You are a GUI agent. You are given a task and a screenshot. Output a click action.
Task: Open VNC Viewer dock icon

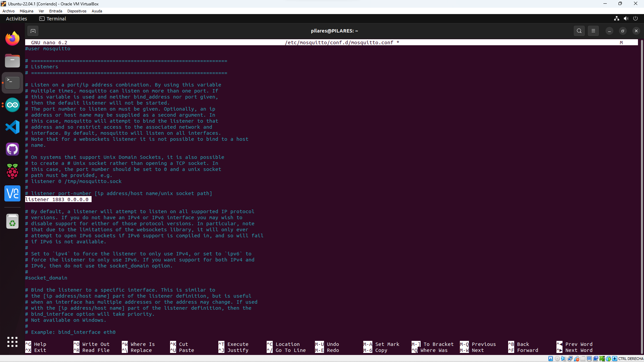pyautogui.click(x=12, y=193)
